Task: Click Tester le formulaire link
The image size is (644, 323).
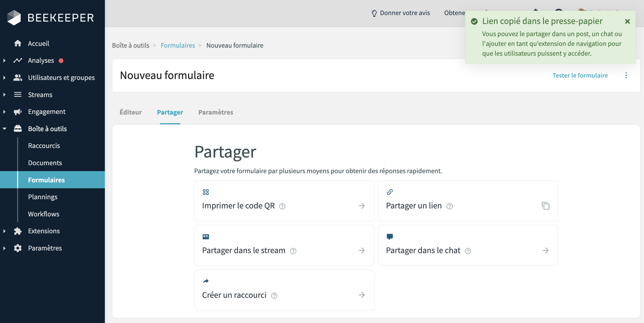Action: click(580, 75)
